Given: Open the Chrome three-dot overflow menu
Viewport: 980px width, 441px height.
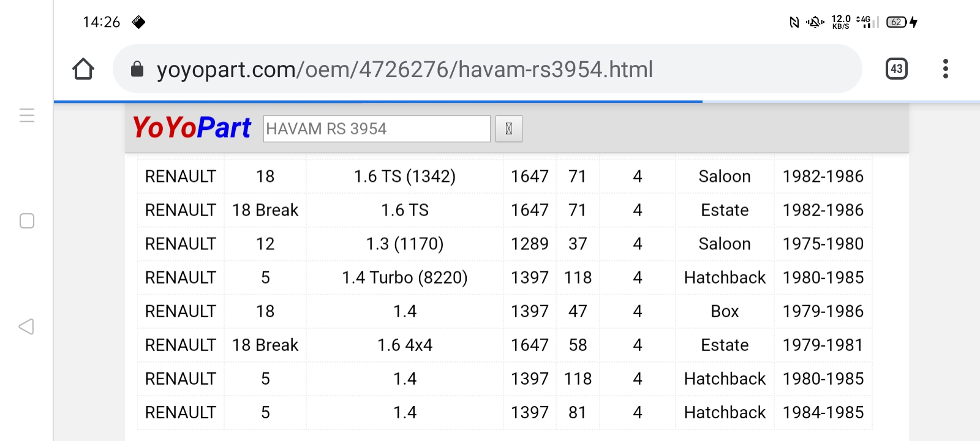Looking at the screenshot, I should (x=946, y=69).
